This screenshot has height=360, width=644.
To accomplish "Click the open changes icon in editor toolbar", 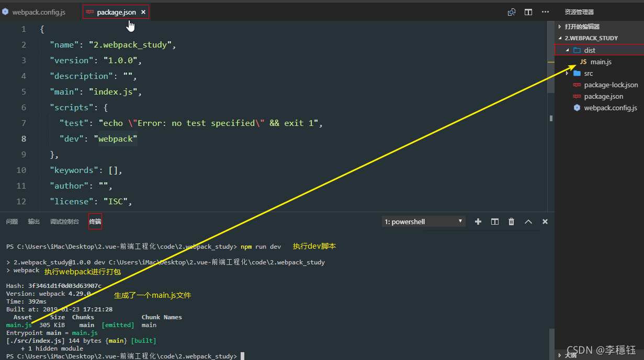I will point(512,12).
